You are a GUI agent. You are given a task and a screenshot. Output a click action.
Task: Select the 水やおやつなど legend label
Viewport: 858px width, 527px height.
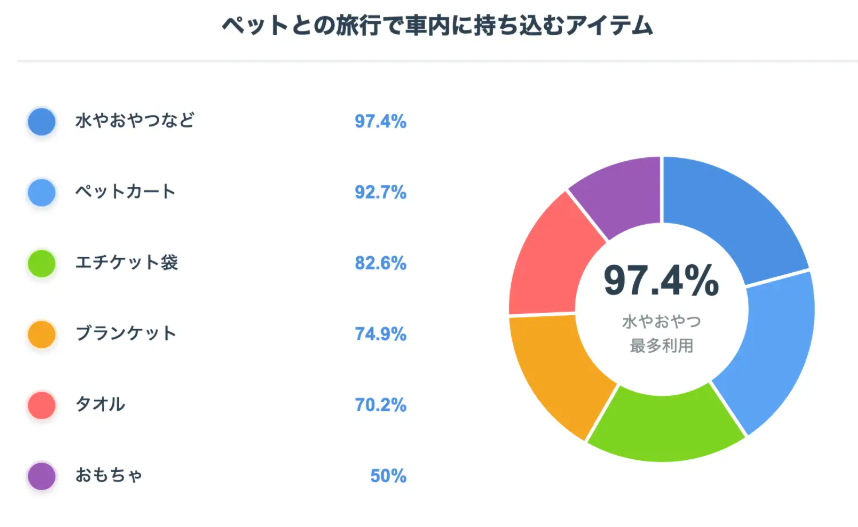[135, 121]
